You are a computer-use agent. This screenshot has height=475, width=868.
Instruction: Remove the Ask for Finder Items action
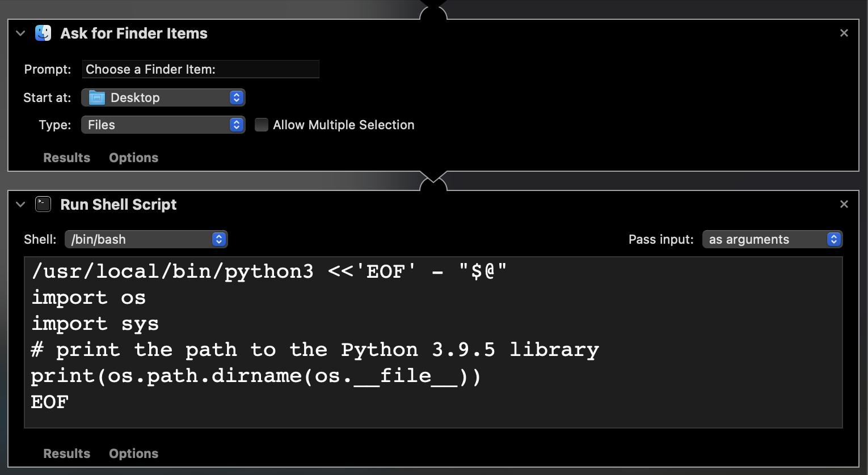(x=844, y=33)
